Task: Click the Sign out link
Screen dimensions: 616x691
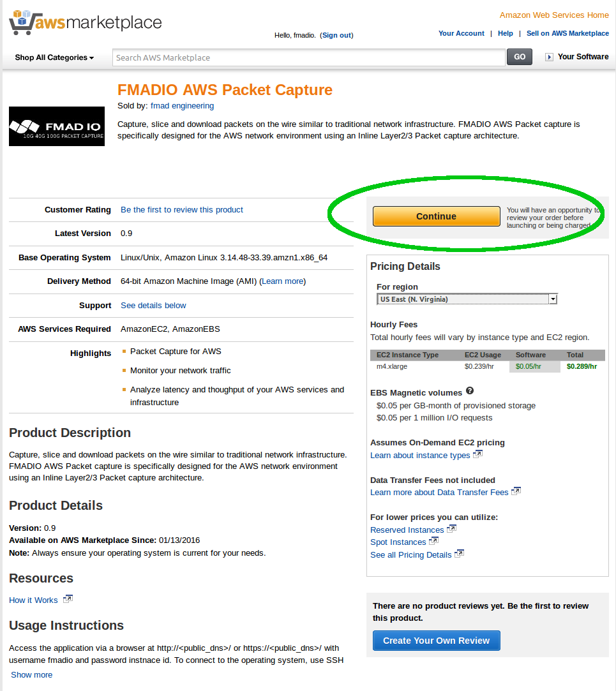Action: [x=336, y=35]
